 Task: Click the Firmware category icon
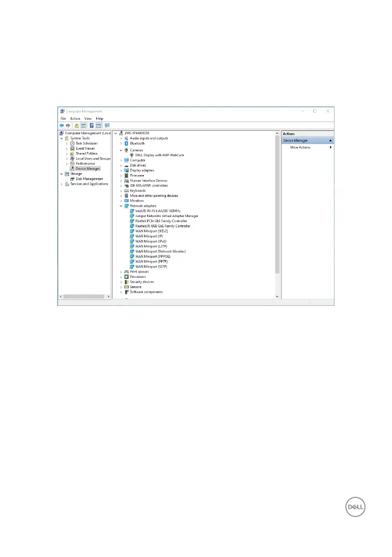point(126,175)
